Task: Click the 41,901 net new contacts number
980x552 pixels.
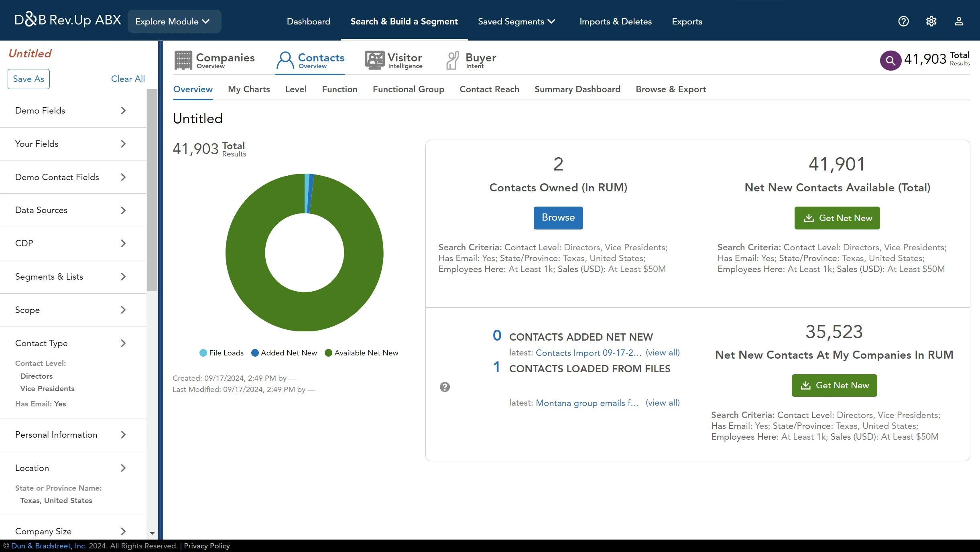Action: click(837, 164)
